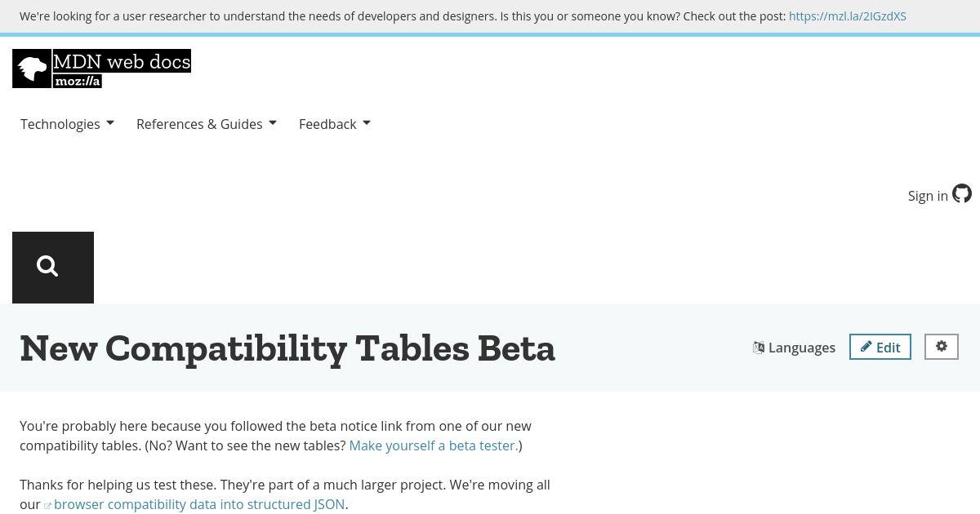Click the MDN dinosaur logo icon
Image resolution: width=980 pixels, height=514 pixels.
coord(32,69)
